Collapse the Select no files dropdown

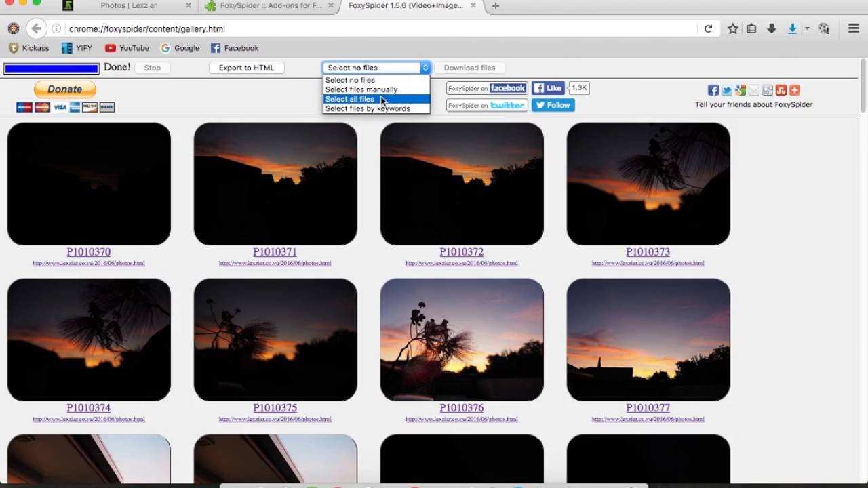(376, 68)
